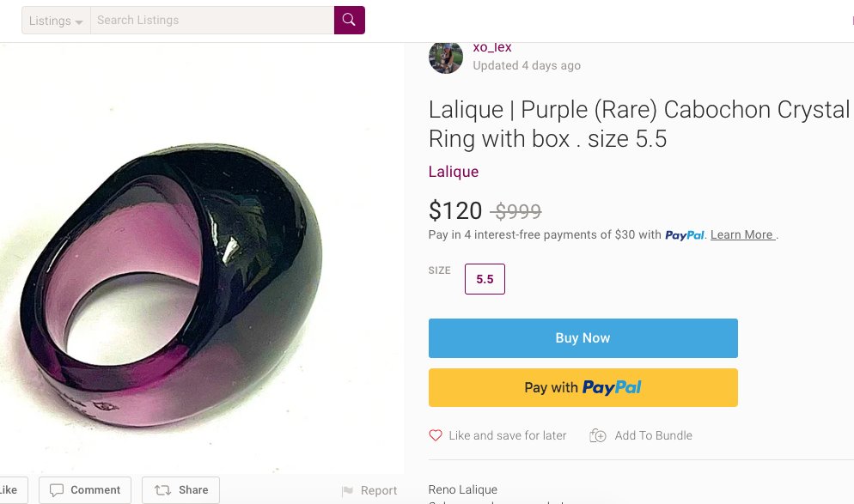Click Like and save for later text
Screen dimensions: 854x504
507,435
